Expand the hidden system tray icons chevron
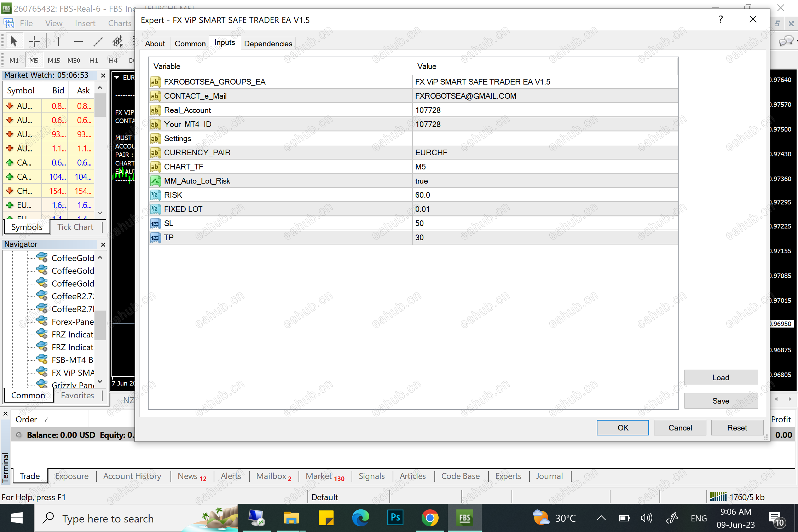The image size is (798, 532). (x=601, y=519)
